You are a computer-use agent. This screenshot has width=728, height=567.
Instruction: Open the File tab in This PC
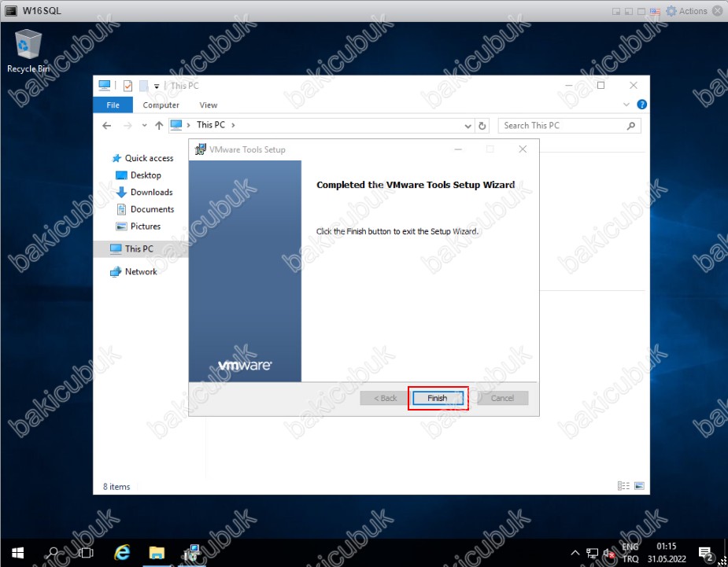click(x=113, y=105)
